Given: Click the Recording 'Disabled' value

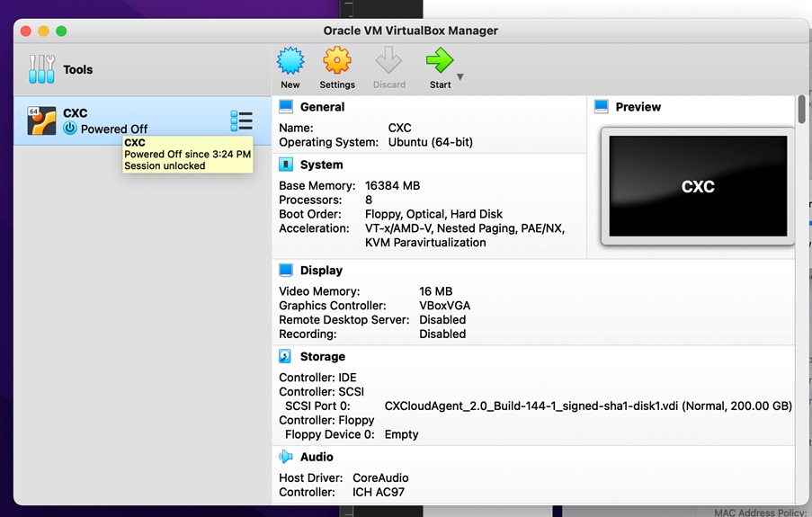Looking at the screenshot, I should tap(442, 334).
